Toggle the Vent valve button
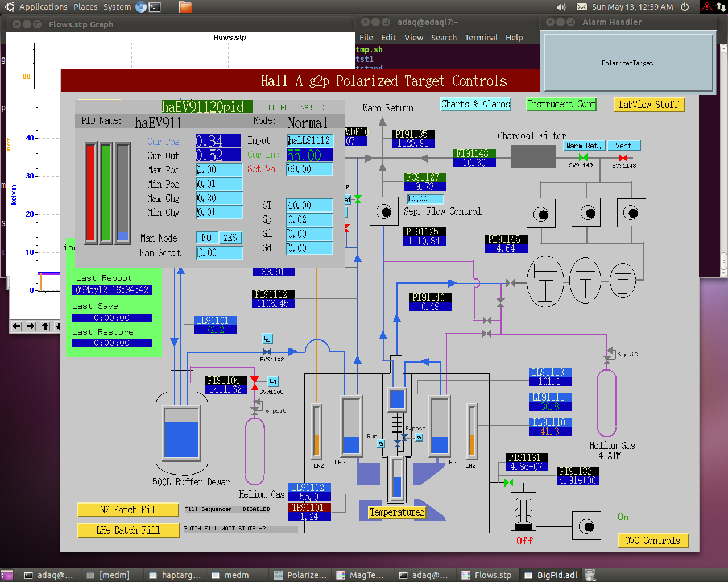The height and width of the screenshot is (582, 728). pos(623,145)
